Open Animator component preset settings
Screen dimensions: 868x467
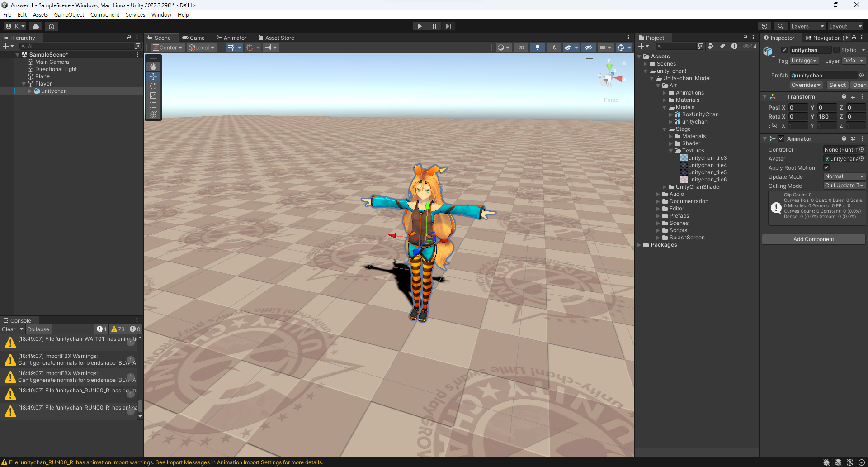point(853,138)
